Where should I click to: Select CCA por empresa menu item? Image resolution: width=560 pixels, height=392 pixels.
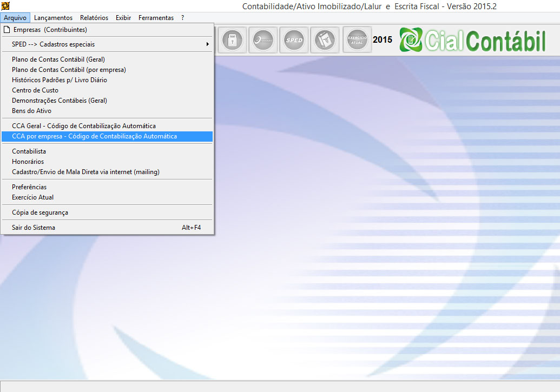point(94,136)
